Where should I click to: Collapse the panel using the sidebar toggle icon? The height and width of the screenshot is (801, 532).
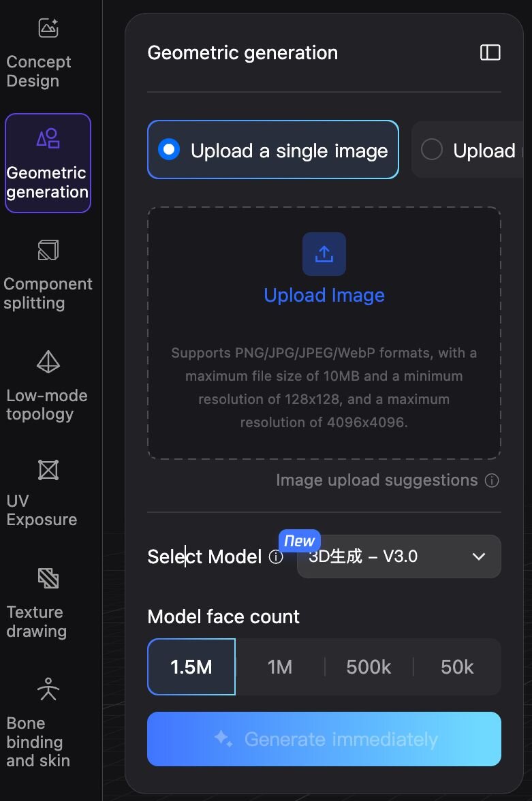pos(490,52)
